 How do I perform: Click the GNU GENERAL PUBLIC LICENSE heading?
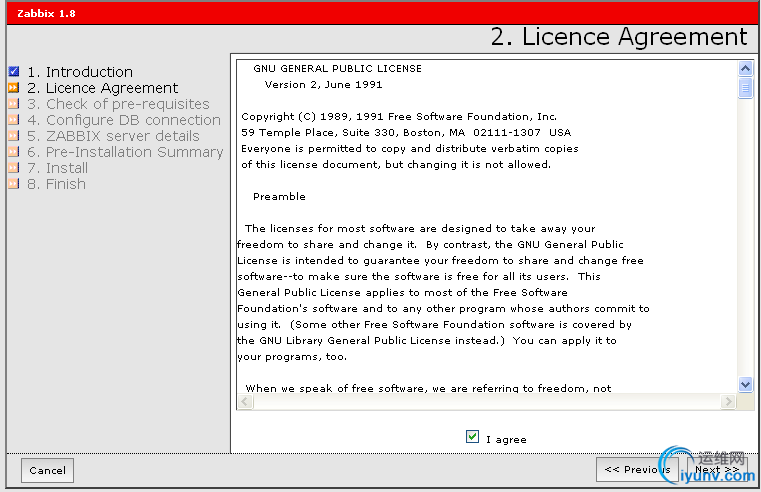point(337,68)
